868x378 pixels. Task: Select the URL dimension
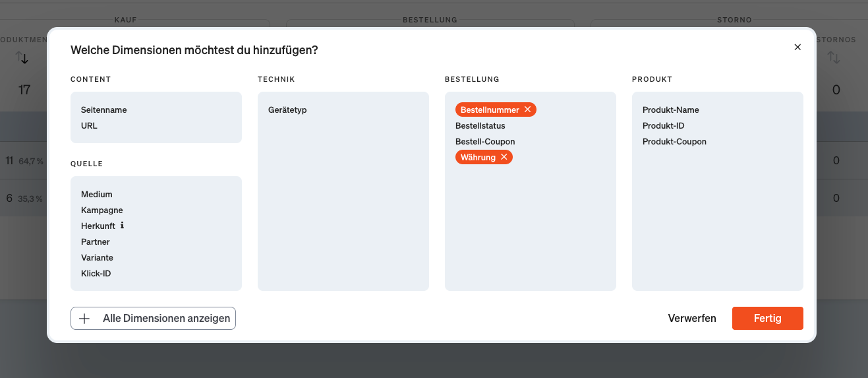click(x=89, y=125)
